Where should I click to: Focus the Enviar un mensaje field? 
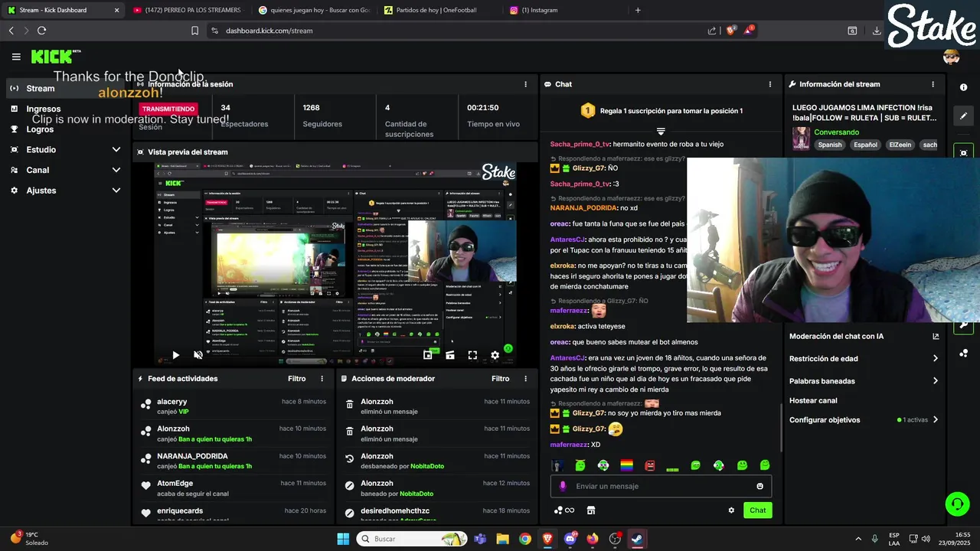tap(661, 486)
